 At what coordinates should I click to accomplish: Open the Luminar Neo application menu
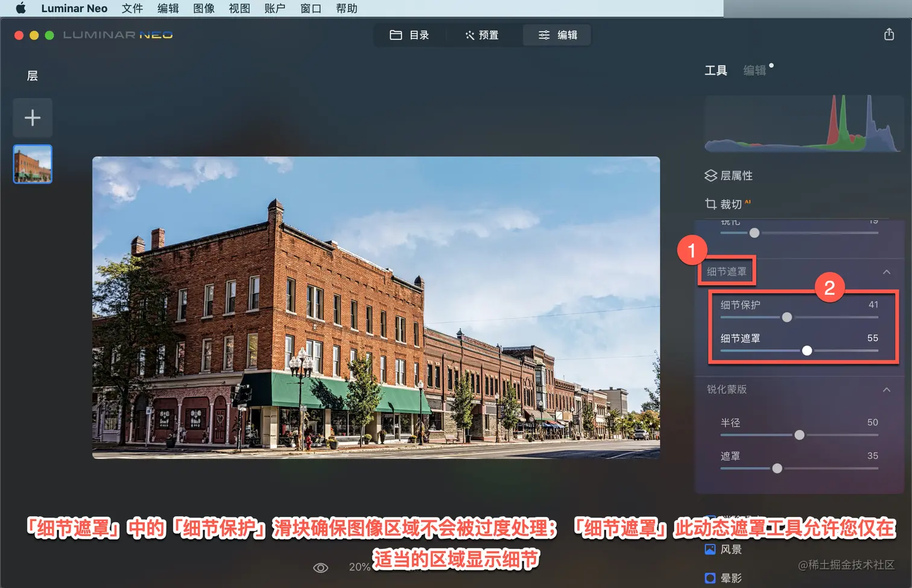tap(74, 8)
